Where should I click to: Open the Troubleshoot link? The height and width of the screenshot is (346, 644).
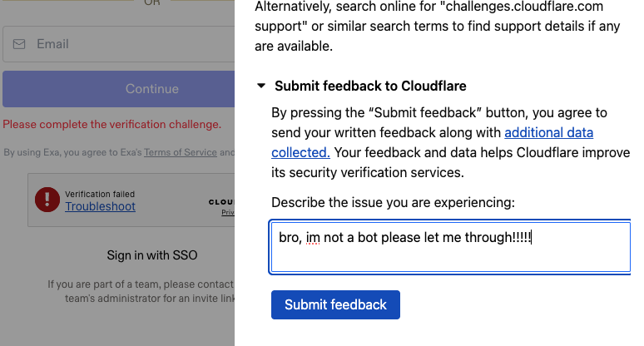100,206
